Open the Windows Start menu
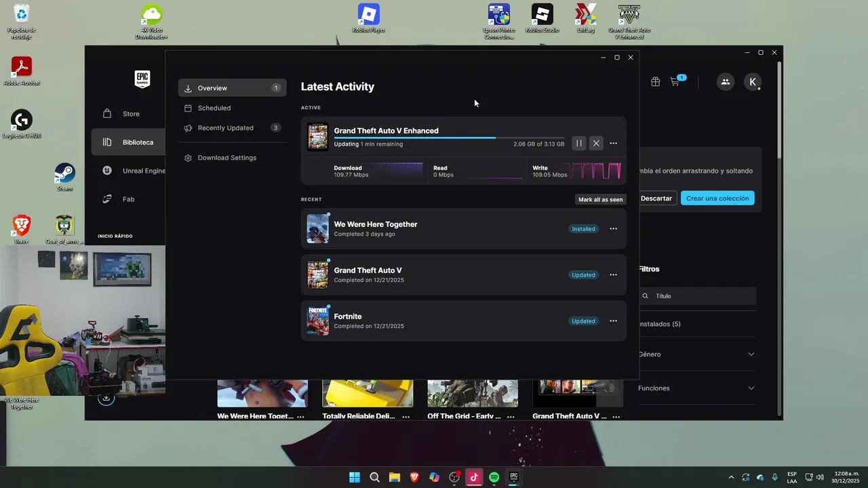 click(355, 477)
